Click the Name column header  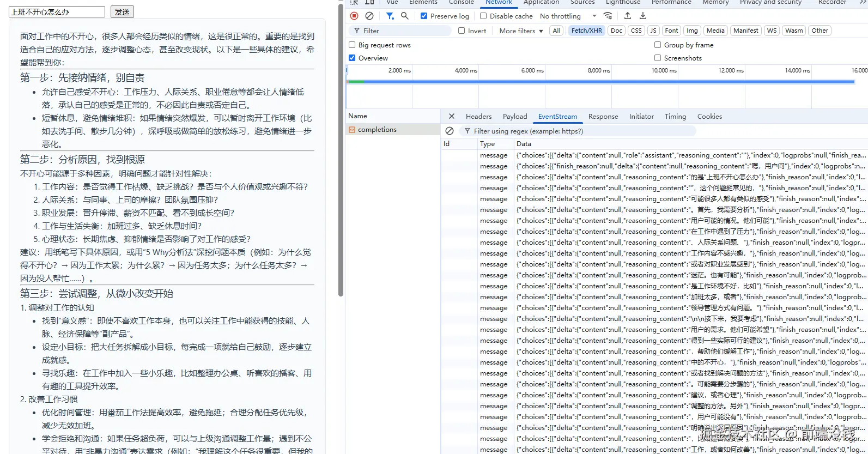[x=393, y=116]
